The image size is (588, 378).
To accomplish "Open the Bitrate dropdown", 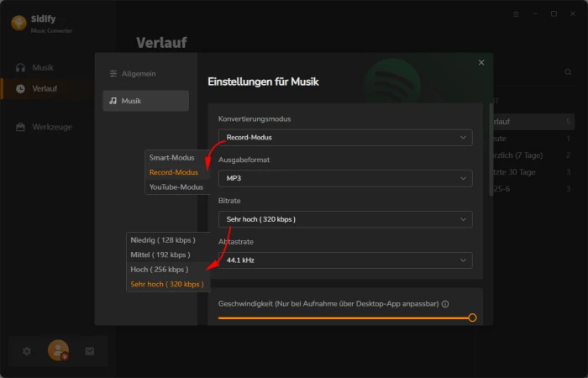I will [x=345, y=219].
